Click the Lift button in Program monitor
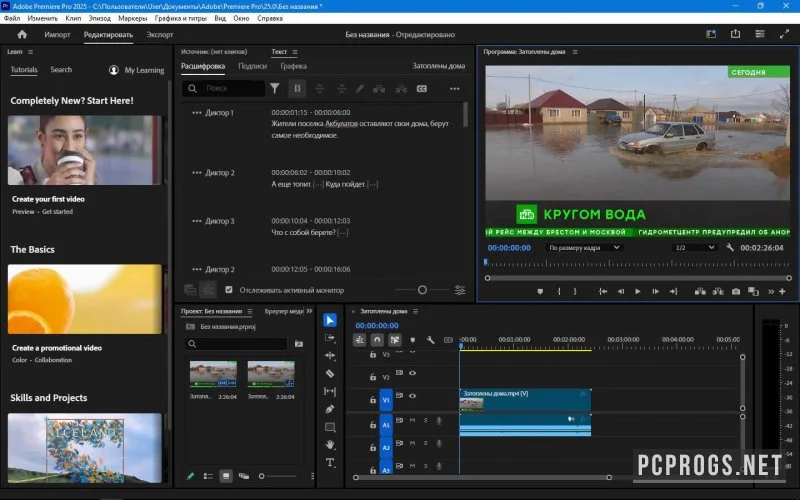This screenshot has height=500, width=800. pos(701,291)
